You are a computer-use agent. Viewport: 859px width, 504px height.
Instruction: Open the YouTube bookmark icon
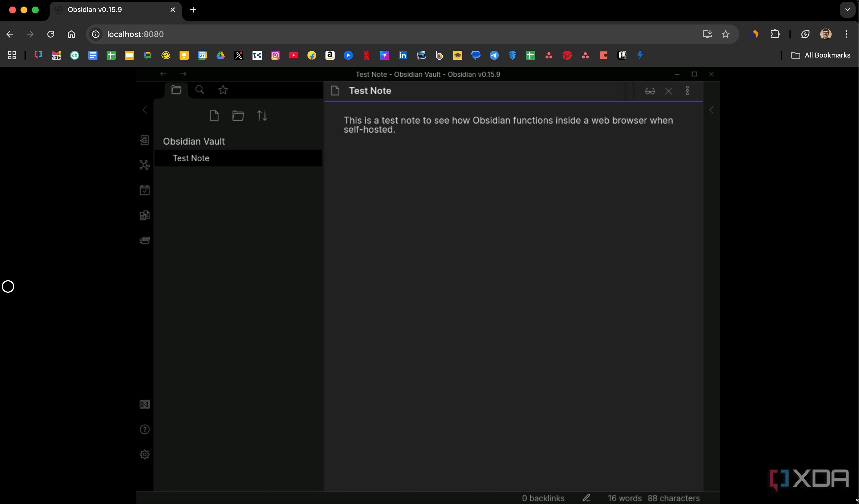(x=293, y=55)
